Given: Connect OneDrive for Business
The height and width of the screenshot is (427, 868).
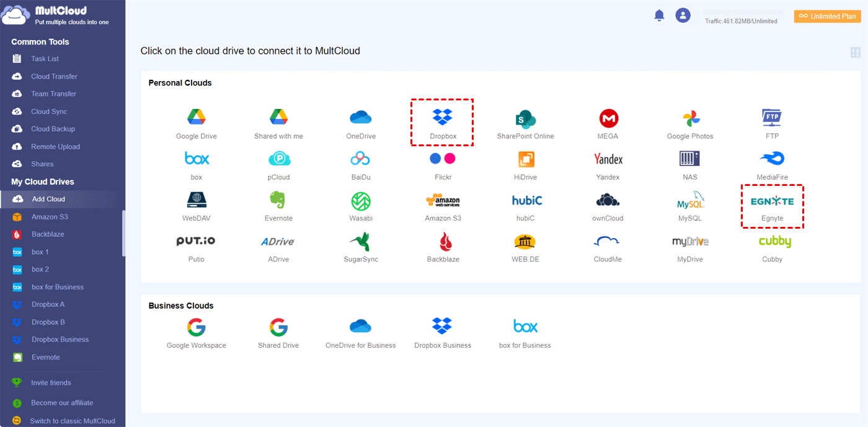Looking at the screenshot, I should pyautogui.click(x=361, y=333).
